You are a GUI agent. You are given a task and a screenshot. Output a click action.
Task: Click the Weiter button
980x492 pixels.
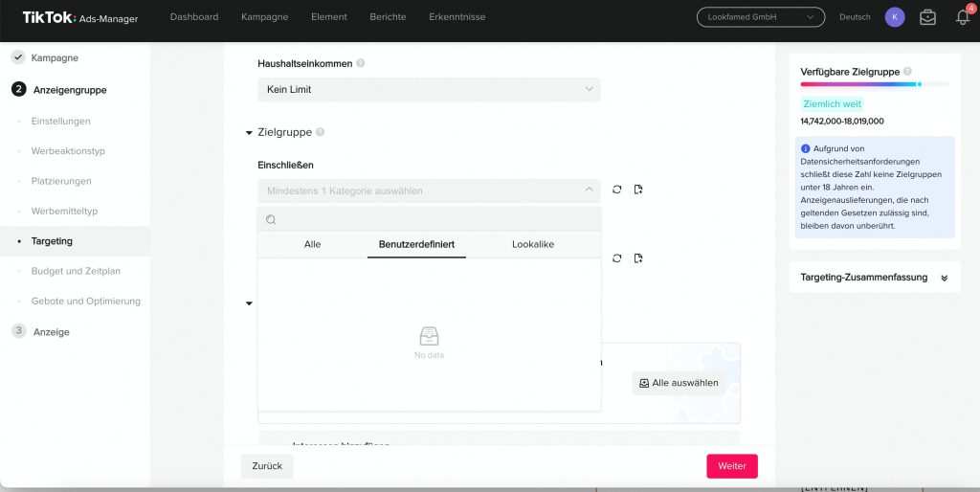732,466
